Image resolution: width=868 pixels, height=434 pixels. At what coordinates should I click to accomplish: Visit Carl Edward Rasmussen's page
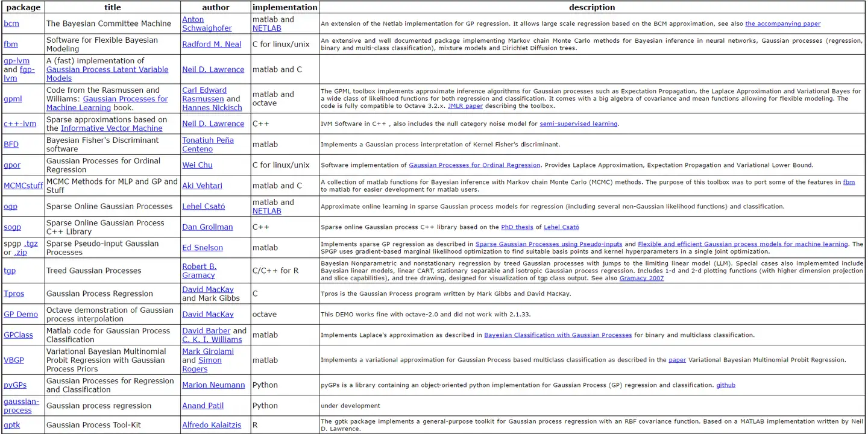point(204,94)
